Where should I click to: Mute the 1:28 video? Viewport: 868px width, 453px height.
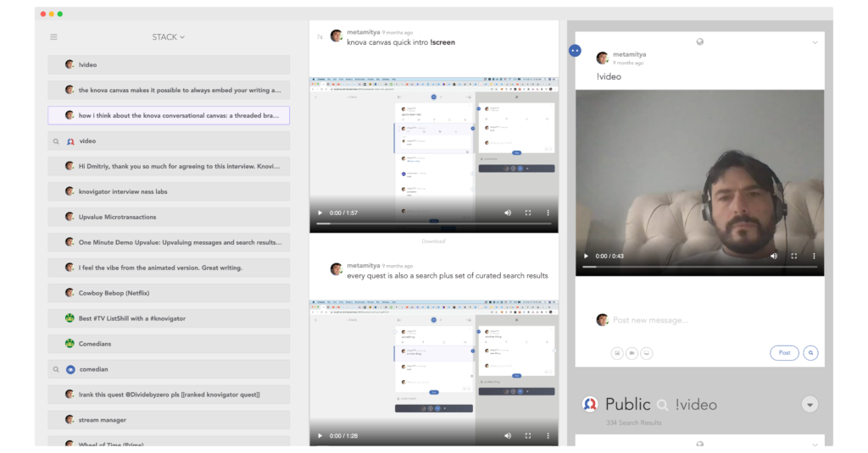[508, 436]
